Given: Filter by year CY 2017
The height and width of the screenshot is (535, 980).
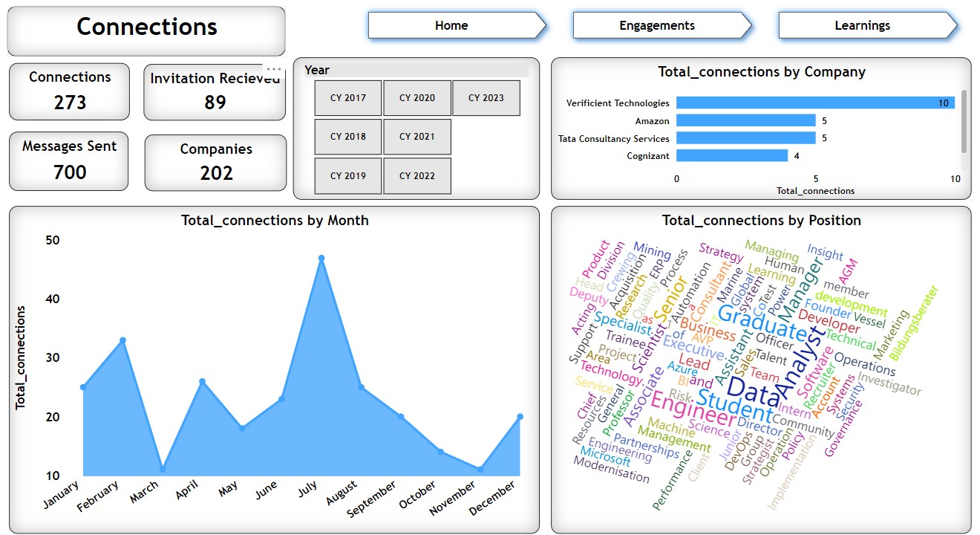Looking at the screenshot, I should click(x=347, y=98).
